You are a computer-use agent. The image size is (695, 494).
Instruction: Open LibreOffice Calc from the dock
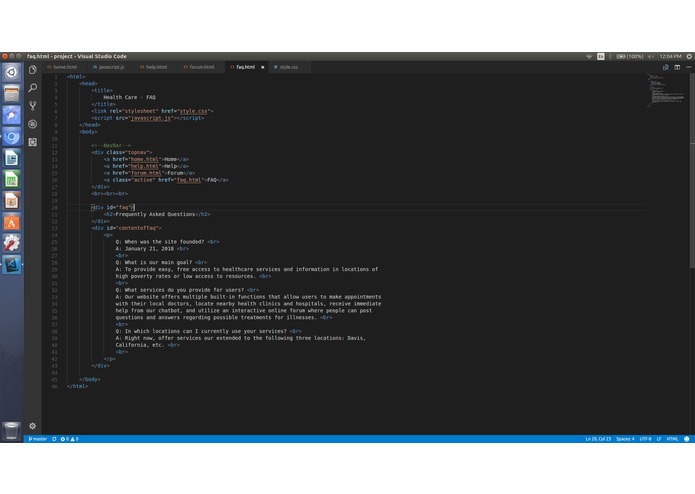click(x=12, y=179)
